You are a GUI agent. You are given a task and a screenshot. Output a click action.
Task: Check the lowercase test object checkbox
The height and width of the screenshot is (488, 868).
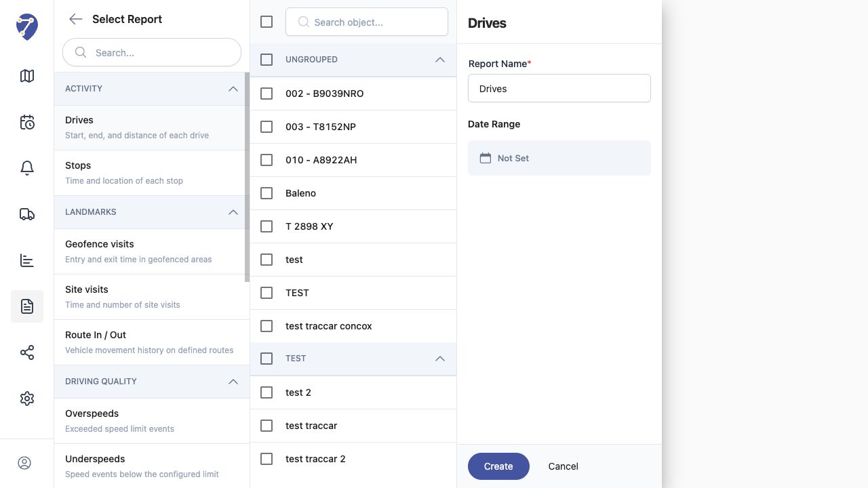pos(267,260)
